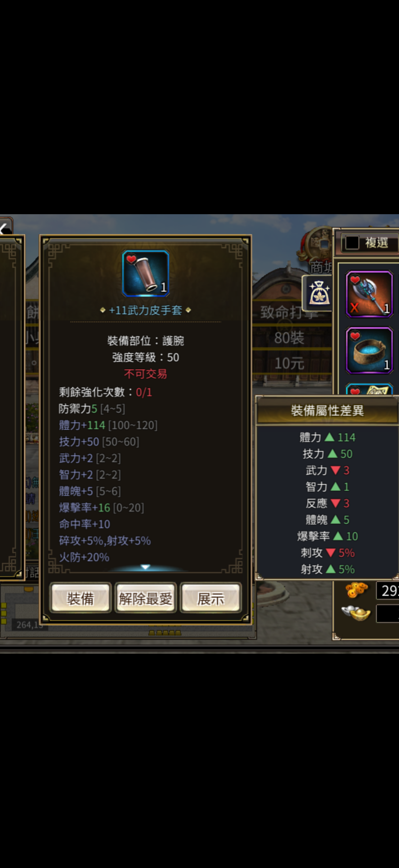Click the gold amount field showing 29

click(x=387, y=590)
